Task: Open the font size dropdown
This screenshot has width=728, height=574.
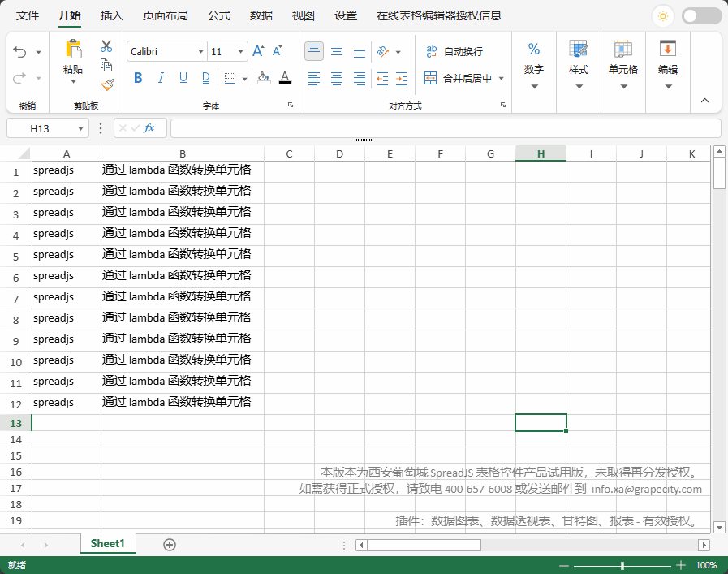Action: pyautogui.click(x=241, y=51)
